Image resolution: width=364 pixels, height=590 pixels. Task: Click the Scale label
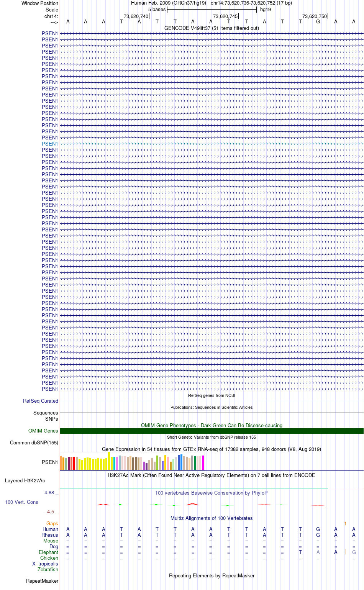tap(52, 10)
